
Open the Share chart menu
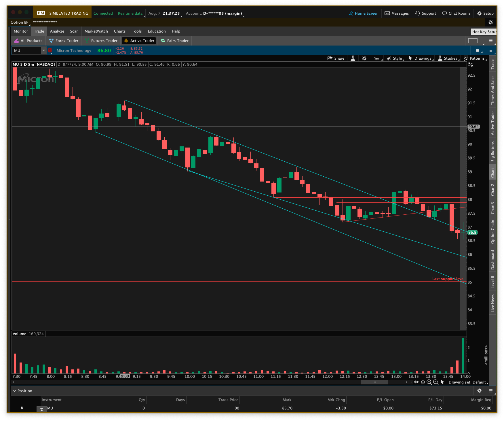tap(336, 58)
